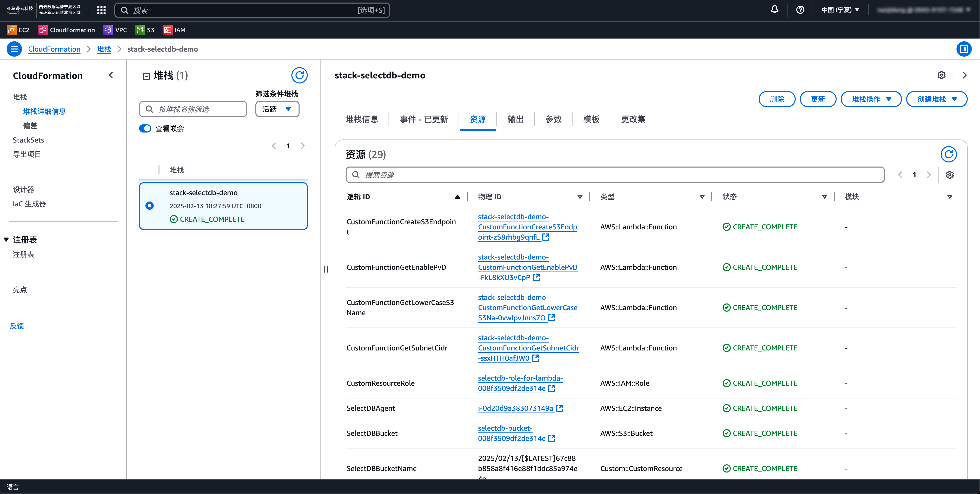The width and height of the screenshot is (980, 494).
Task: Open the IAM service shortcut
Action: [x=174, y=30]
